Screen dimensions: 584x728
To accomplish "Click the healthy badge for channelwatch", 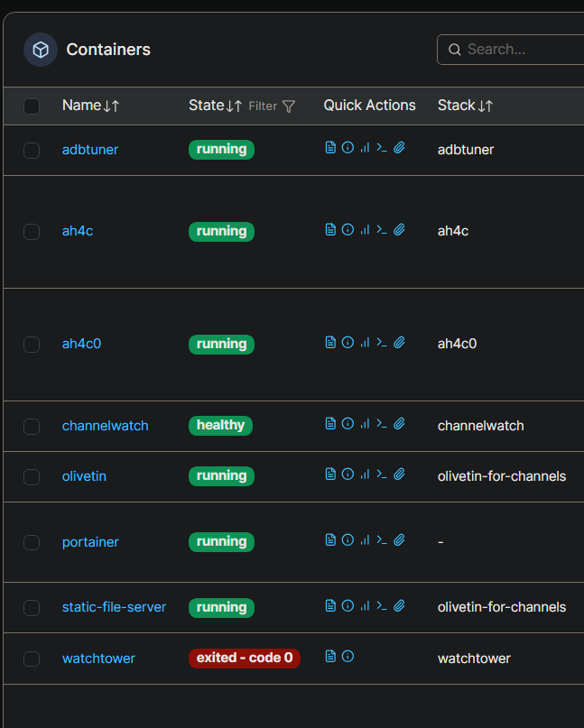I will (220, 426).
